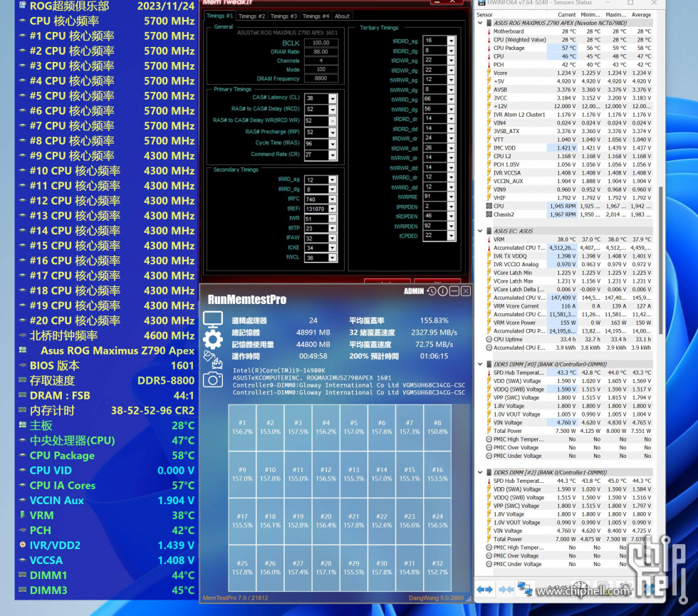This screenshot has width=698, height=616.
Task: Open the tRDRD_sg dropdown in Tertiary Timings
Action: coord(451,41)
